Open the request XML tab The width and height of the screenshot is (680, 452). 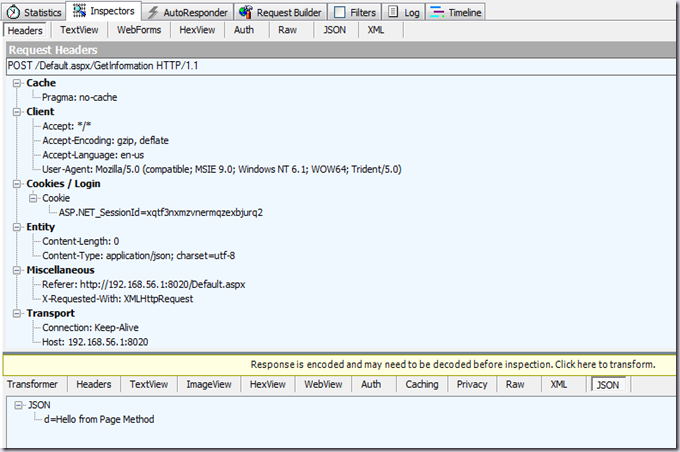point(376,30)
